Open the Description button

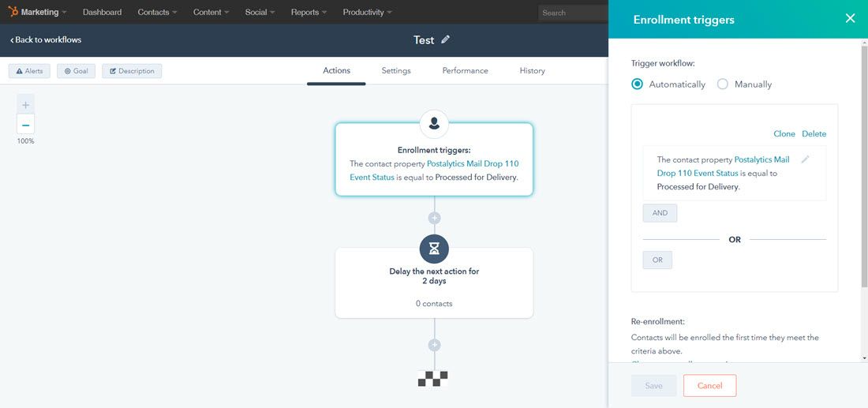[132, 71]
